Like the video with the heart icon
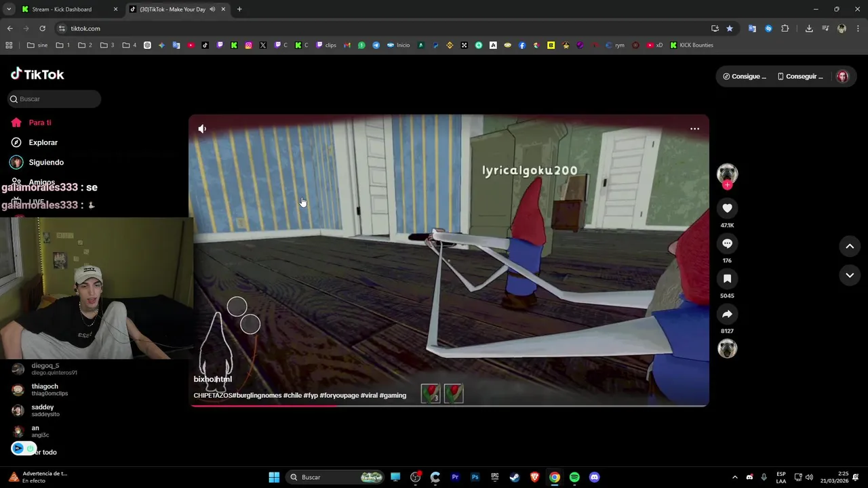The width and height of the screenshot is (868, 488). tap(727, 208)
